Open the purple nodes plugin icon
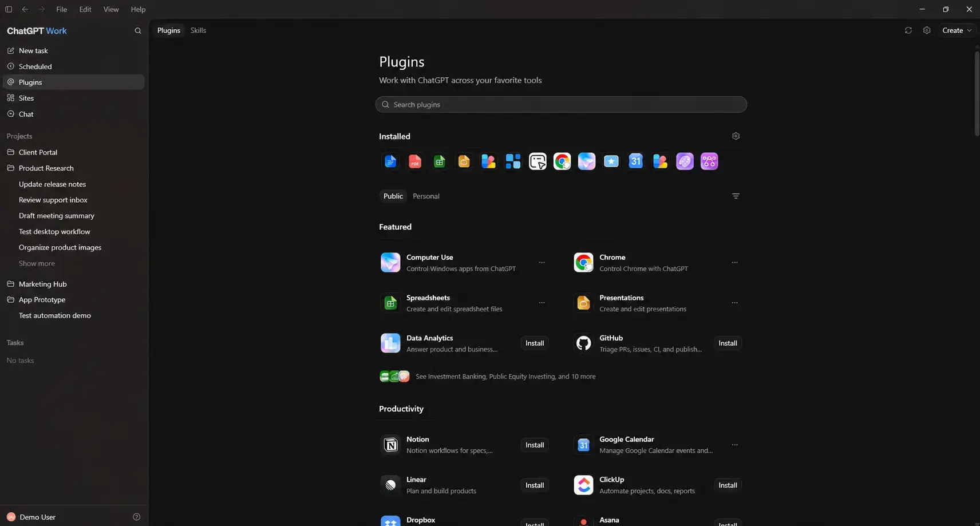Screen dimensions: 980x526 click(710, 161)
